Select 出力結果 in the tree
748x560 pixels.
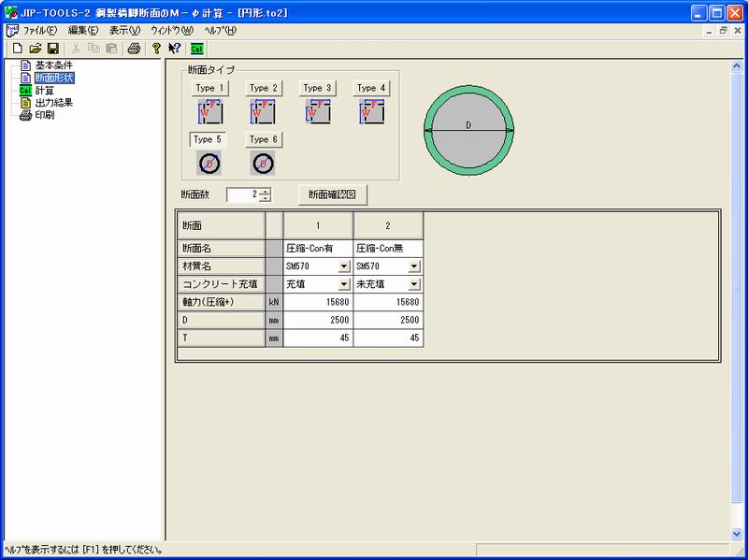[54, 103]
